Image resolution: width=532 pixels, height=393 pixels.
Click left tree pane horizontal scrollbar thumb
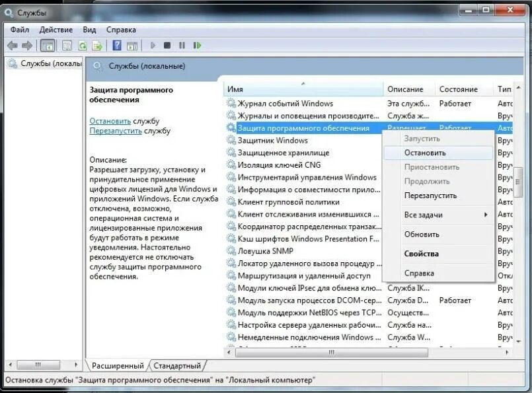click(x=38, y=365)
